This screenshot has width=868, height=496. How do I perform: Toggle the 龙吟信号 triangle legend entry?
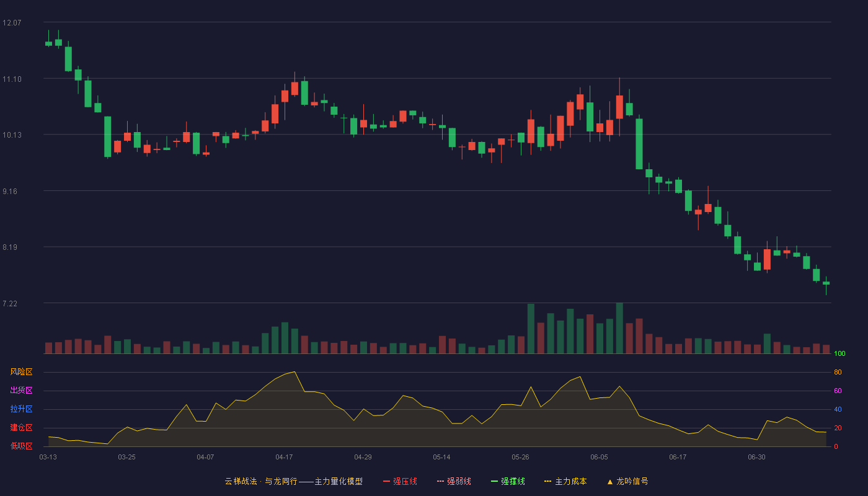click(627, 481)
